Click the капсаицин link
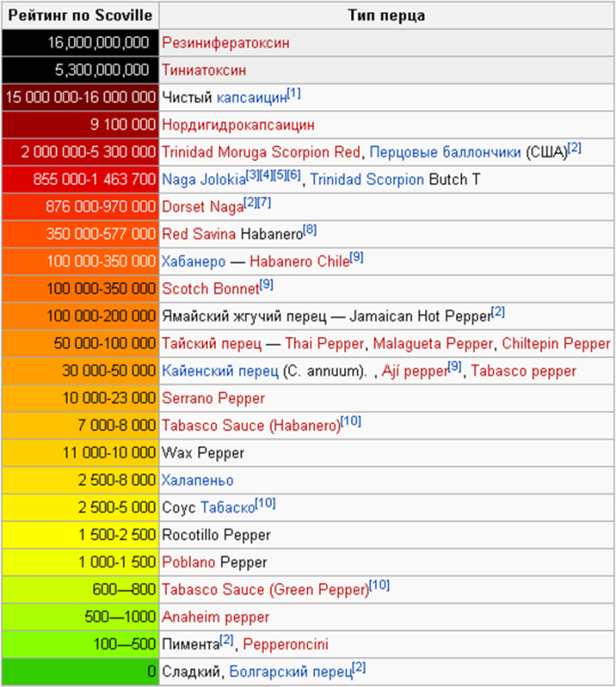 coord(252,98)
